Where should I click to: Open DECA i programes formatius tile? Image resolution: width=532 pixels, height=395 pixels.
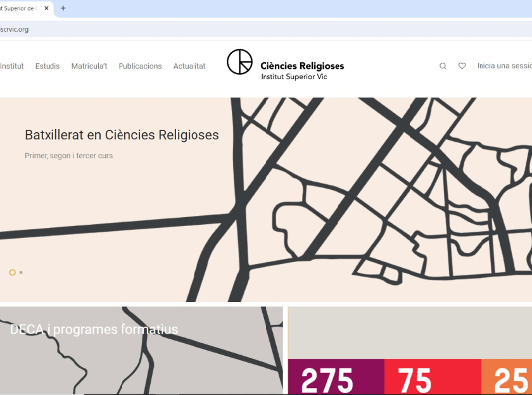click(94, 329)
